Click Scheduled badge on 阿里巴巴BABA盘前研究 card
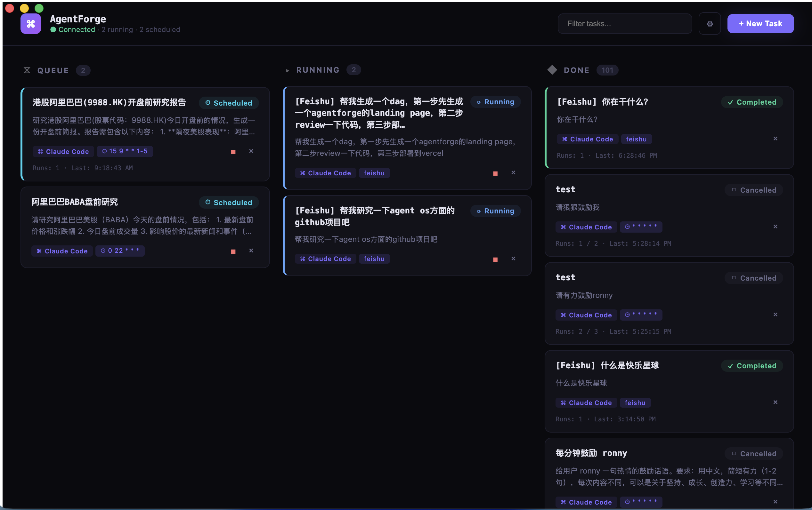 pos(229,203)
